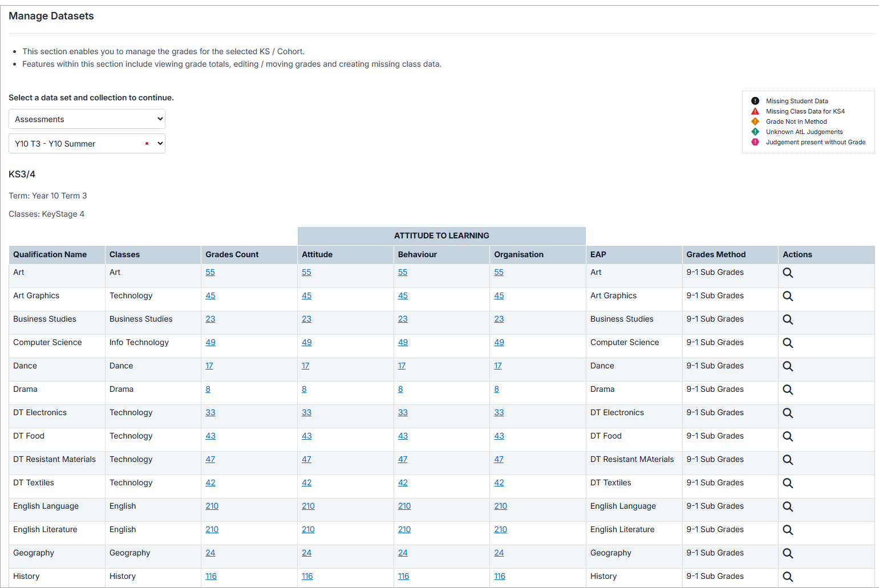Click the Qualification Name column header
This screenshot has width=879, height=588.
[50, 254]
